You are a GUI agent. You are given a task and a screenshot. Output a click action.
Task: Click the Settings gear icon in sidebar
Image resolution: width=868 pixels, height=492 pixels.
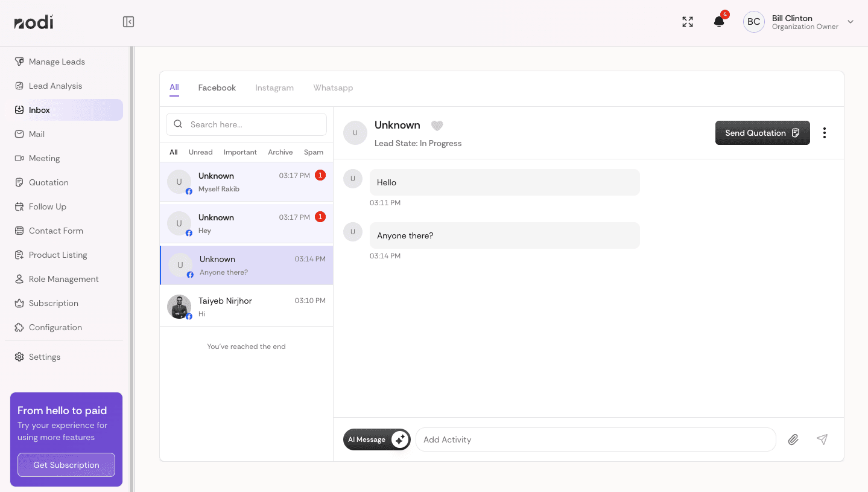pyautogui.click(x=19, y=357)
